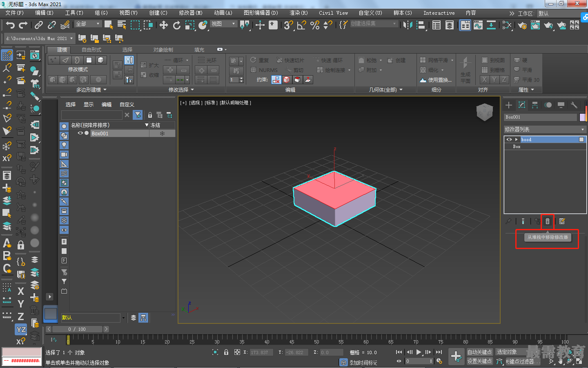
Task: Open the 修改器列表 dropdown
Action: point(545,129)
